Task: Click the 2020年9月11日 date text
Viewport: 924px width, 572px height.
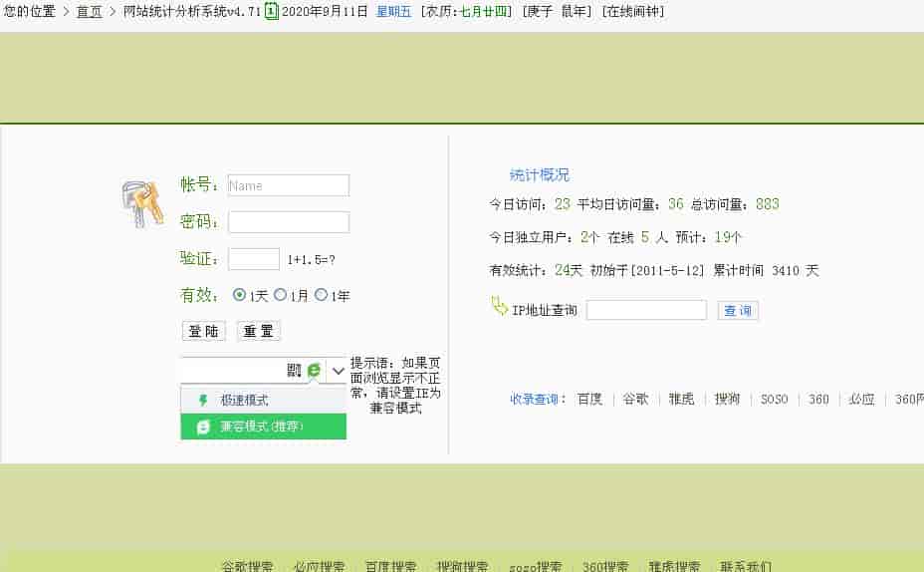Action: click(x=325, y=12)
